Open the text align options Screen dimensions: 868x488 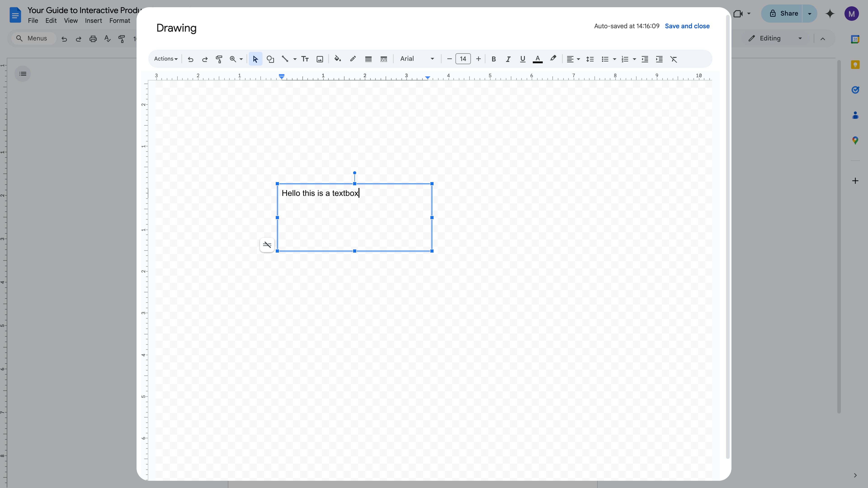573,59
